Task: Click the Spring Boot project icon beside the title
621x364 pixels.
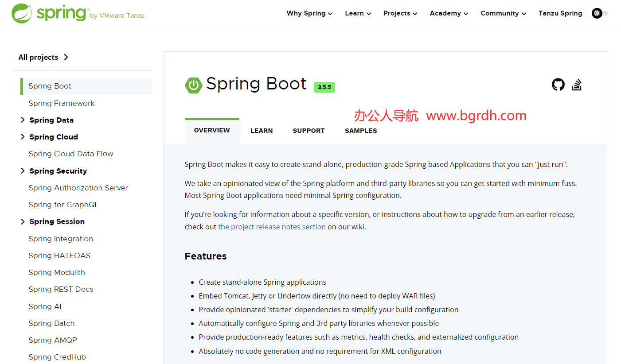Action: coord(193,85)
